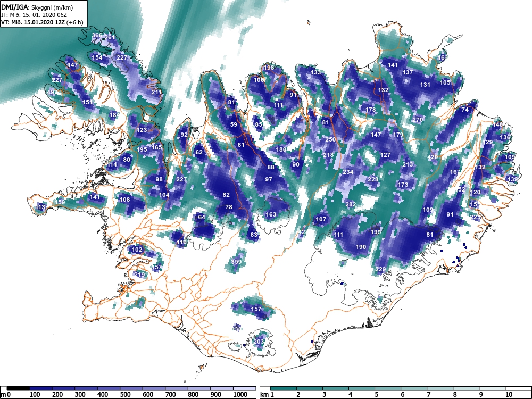Click the visibility value 104 on the map

[164, 195]
